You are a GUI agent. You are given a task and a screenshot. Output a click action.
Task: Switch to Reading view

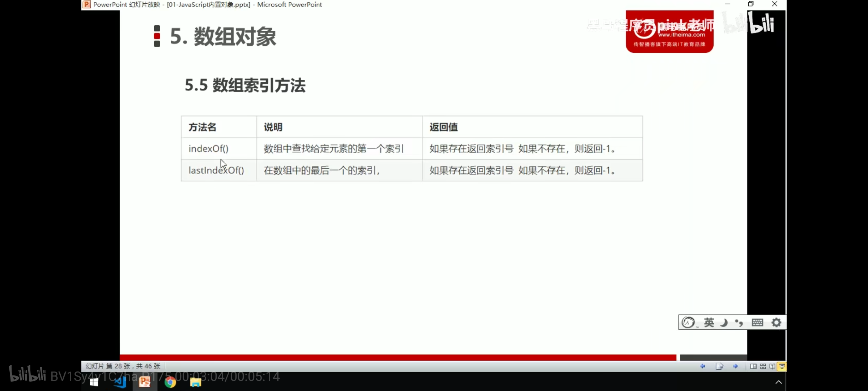pyautogui.click(x=772, y=366)
